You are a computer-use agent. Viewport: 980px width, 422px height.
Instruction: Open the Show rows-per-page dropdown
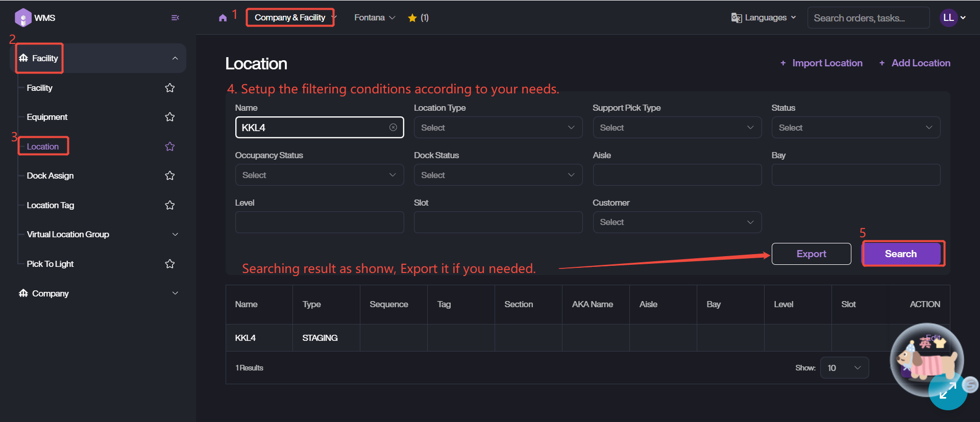(x=844, y=368)
